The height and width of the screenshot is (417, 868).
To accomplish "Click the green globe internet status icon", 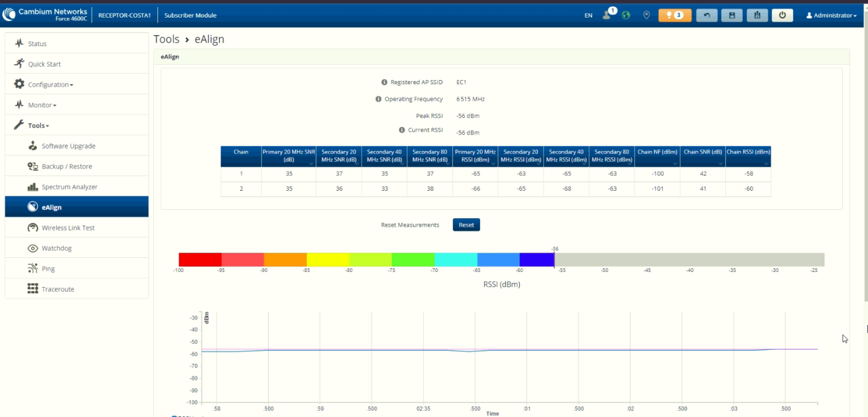I will (626, 15).
